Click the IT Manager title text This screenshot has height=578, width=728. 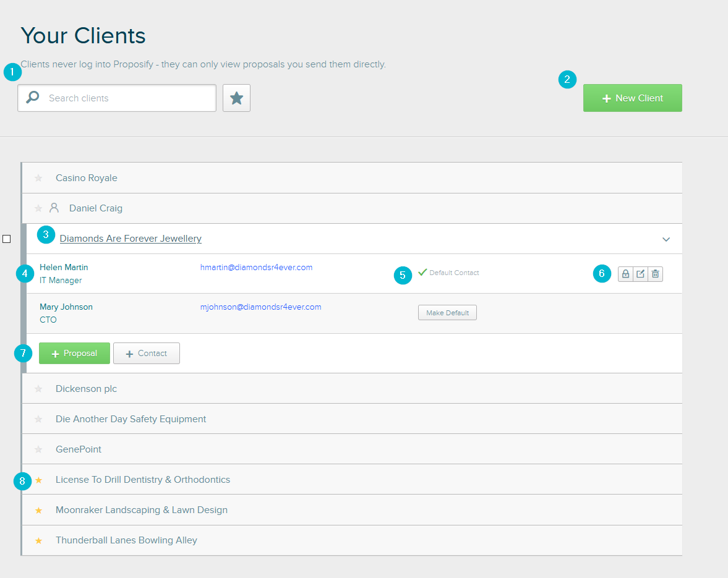[x=61, y=280]
